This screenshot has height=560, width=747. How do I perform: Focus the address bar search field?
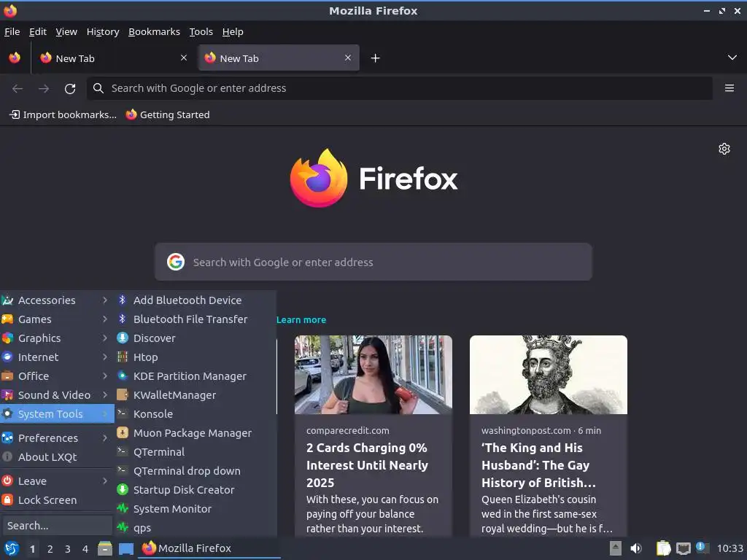pyautogui.click(x=399, y=88)
